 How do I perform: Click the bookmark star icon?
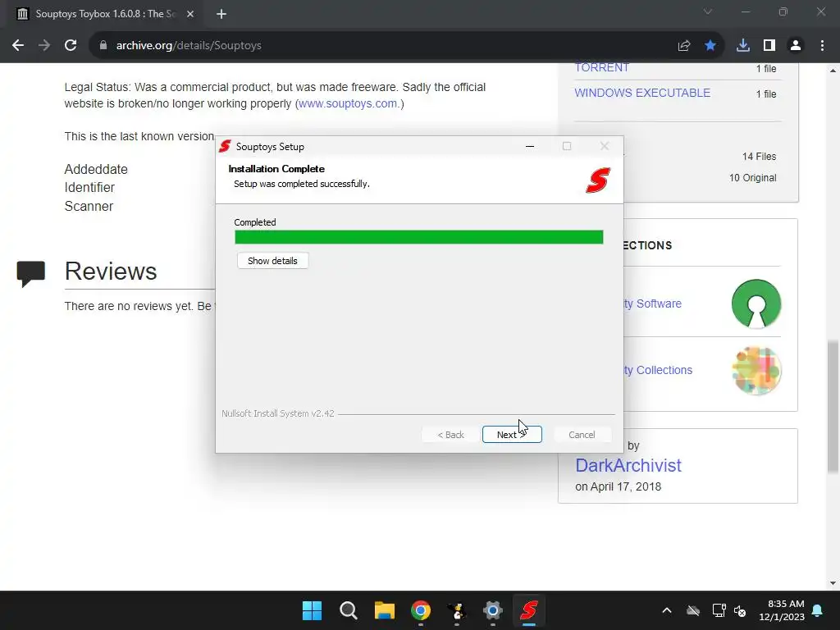[710, 46]
